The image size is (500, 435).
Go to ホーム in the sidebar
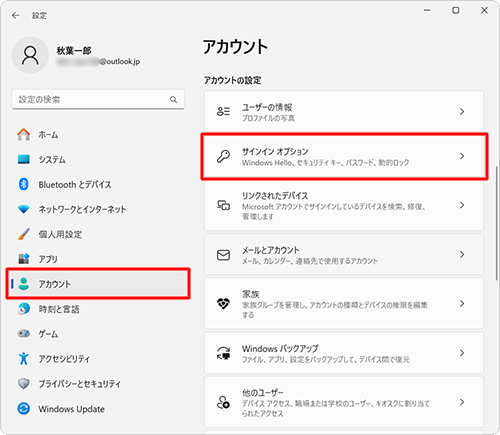[98, 135]
